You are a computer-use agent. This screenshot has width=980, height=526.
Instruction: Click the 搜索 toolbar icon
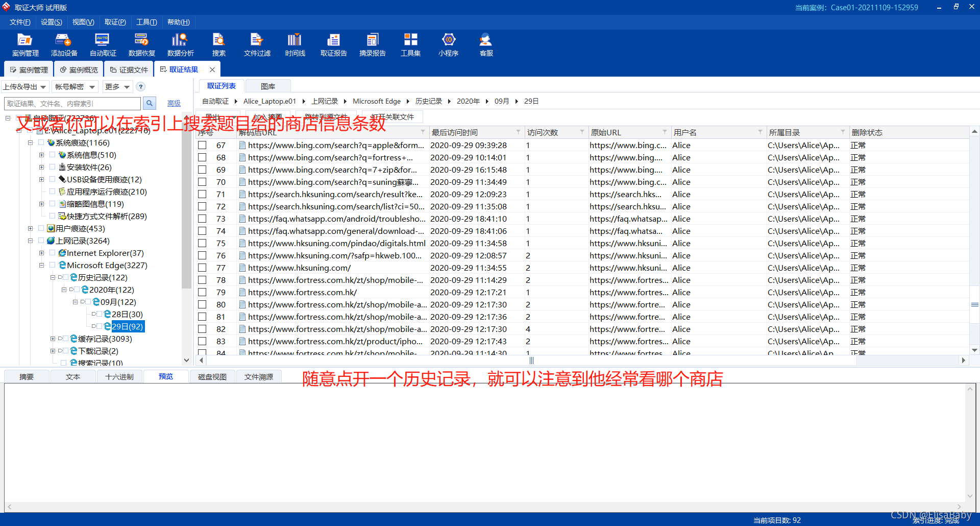coord(218,45)
